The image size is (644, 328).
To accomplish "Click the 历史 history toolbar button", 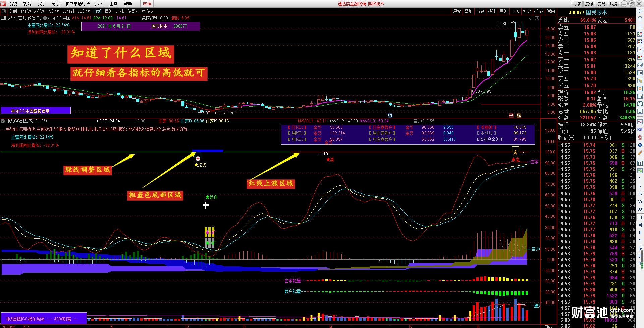I will click(x=480, y=11).
